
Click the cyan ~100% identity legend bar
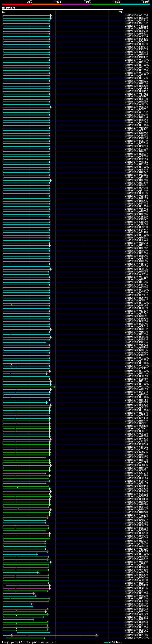(x=135, y=4)
